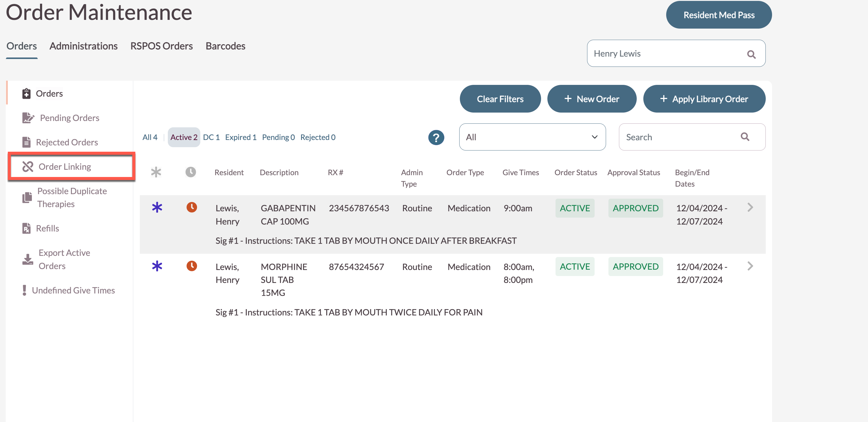Select the Active 2 status filter

[184, 137]
